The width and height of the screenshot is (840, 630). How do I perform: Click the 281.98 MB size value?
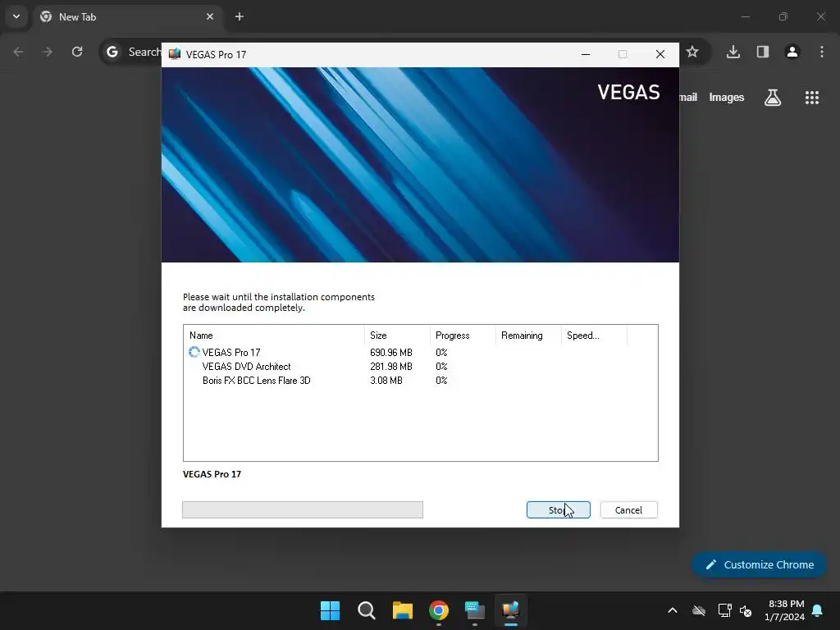pos(391,367)
